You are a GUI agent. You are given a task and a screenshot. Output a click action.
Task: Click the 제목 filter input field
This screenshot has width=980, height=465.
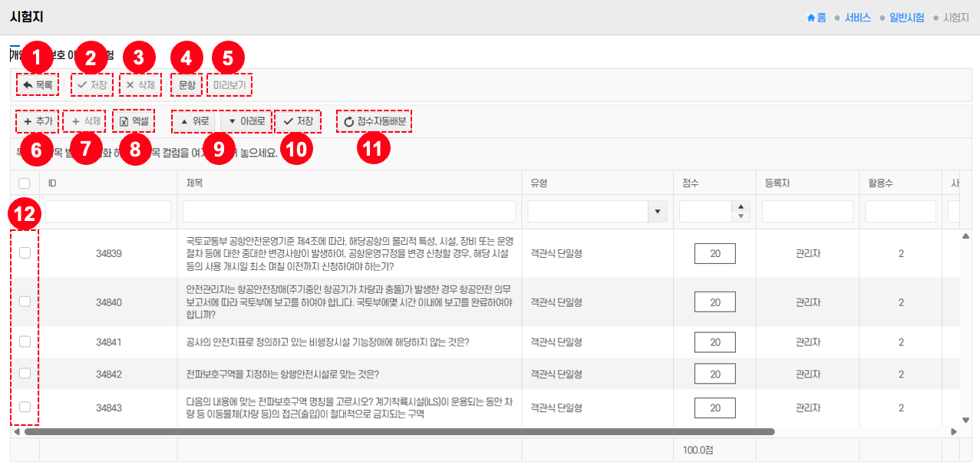coord(349,212)
